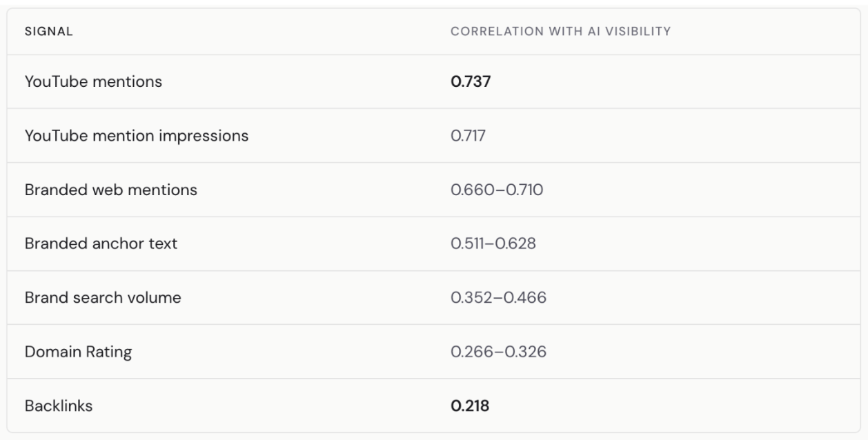Click the 0.511–0.628 range value
The width and height of the screenshot is (868, 440).
tap(493, 243)
